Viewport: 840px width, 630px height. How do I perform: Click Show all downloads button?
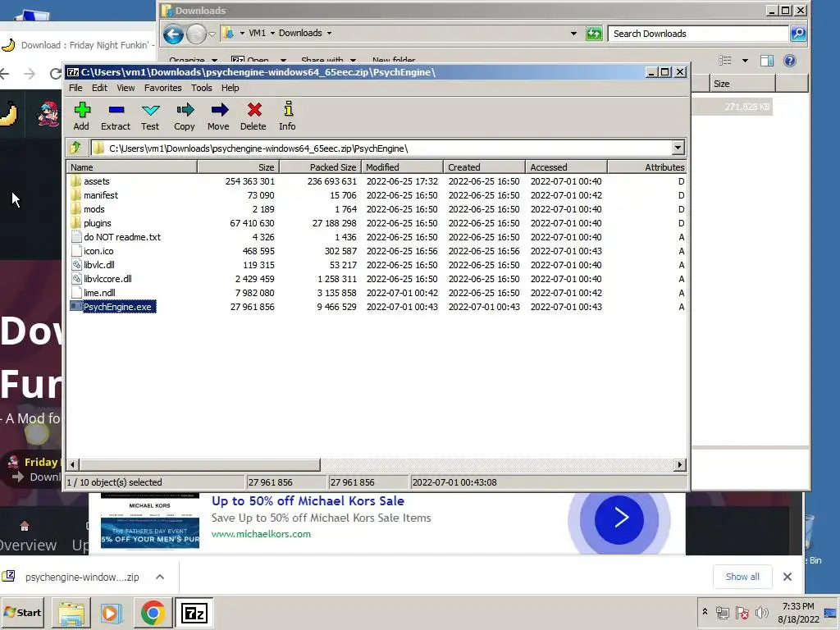pyautogui.click(x=742, y=577)
